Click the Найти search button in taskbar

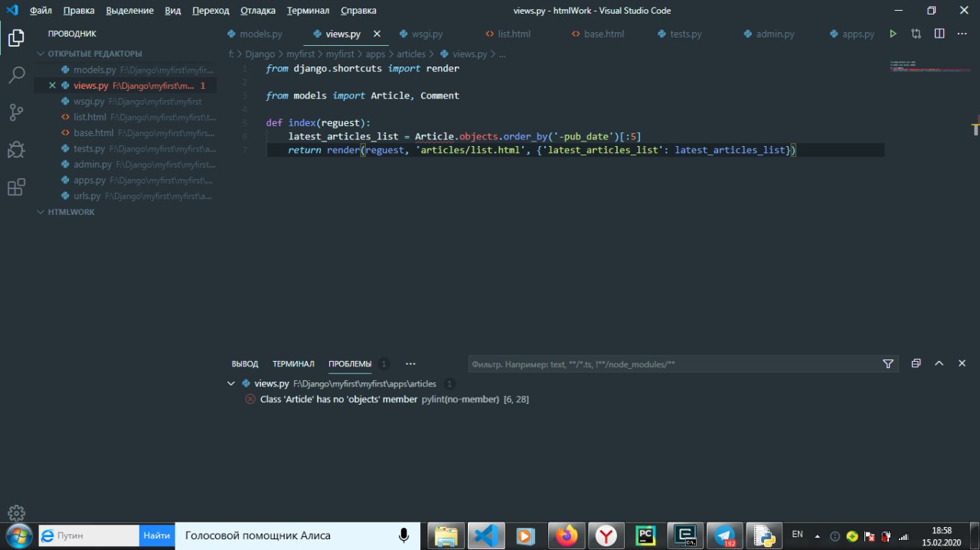(x=156, y=535)
